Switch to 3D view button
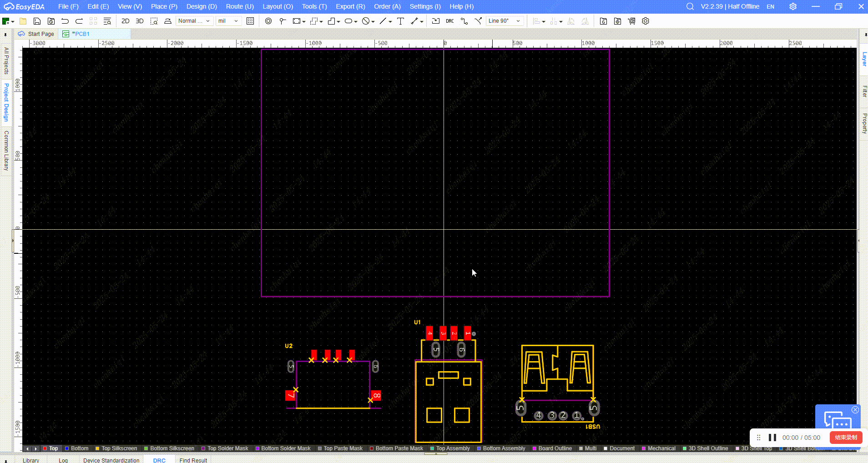Image resolution: width=868 pixels, height=463 pixels. pyautogui.click(x=140, y=21)
